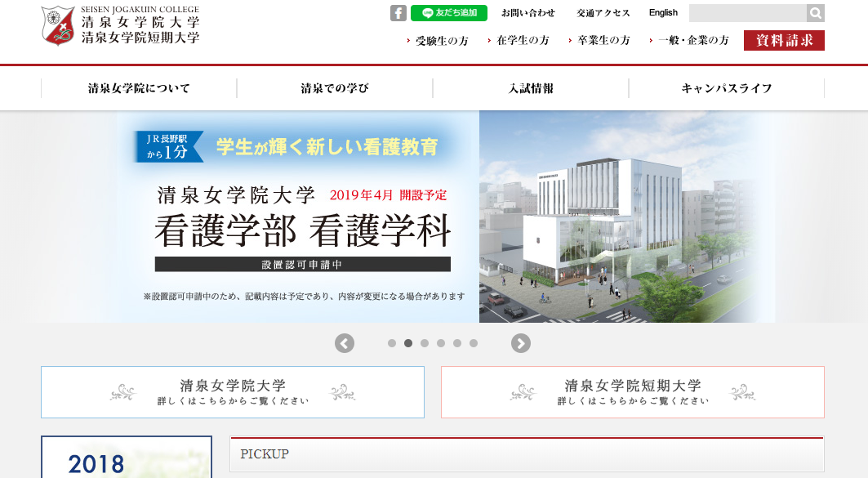Open the Facebook page icon

click(x=398, y=13)
